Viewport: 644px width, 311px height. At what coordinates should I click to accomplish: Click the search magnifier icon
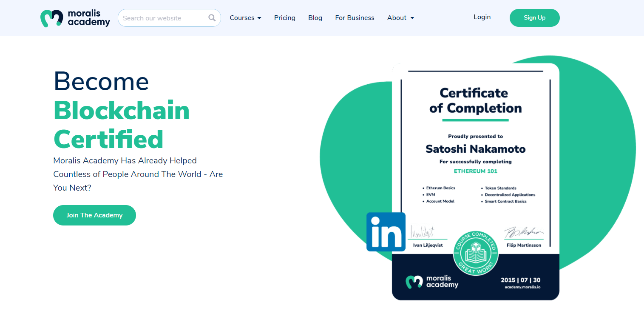tap(212, 18)
